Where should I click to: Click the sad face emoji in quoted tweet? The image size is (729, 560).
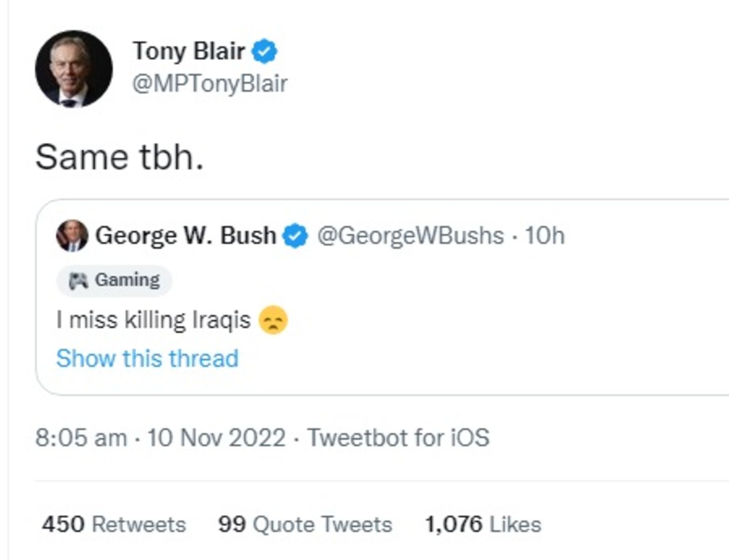tap(273, 320)
